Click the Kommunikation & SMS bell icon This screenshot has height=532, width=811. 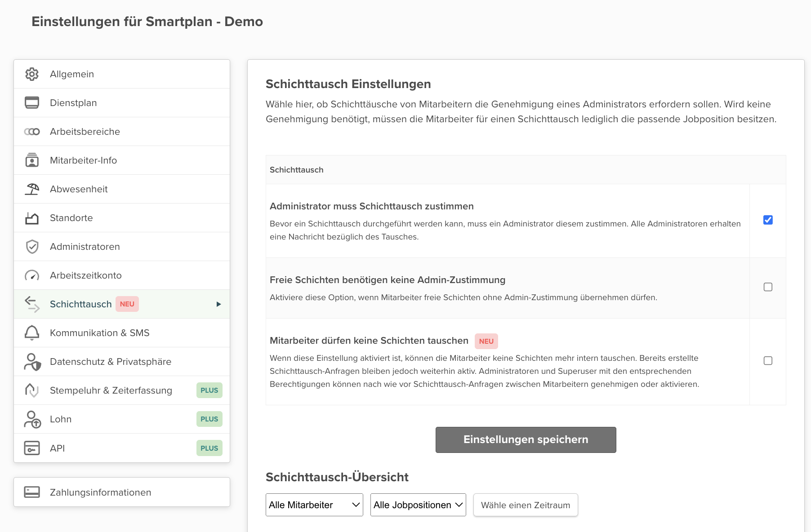(x=32, y=332)
